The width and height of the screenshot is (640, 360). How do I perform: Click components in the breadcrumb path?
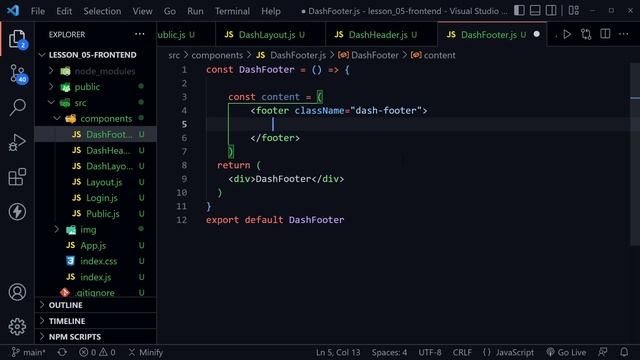[x=217, y=55]
